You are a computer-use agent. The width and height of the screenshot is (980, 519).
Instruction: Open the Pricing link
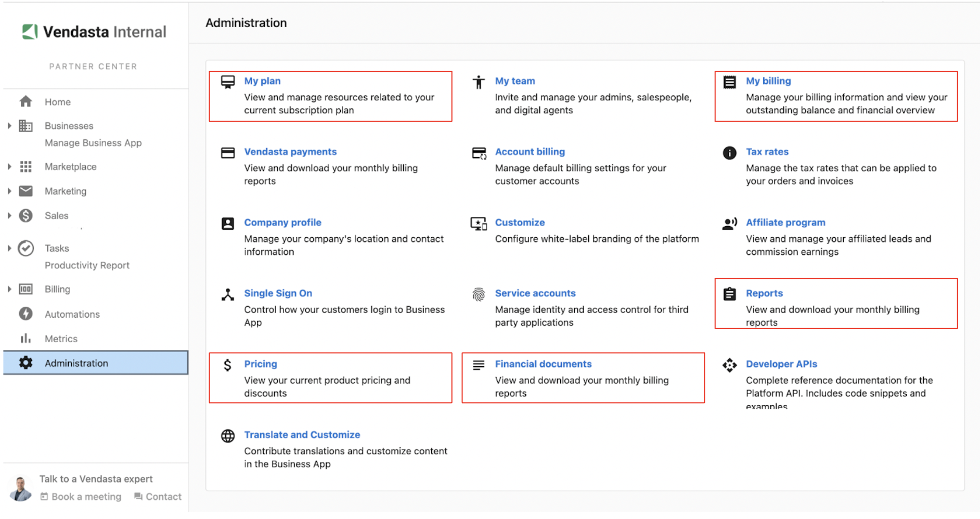[261, 364]
